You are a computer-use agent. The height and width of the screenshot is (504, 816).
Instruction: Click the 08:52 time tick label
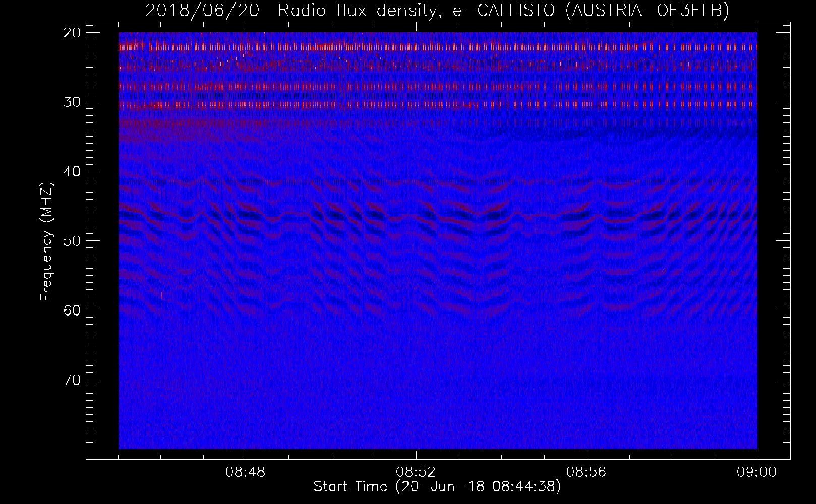pos(416,472)
